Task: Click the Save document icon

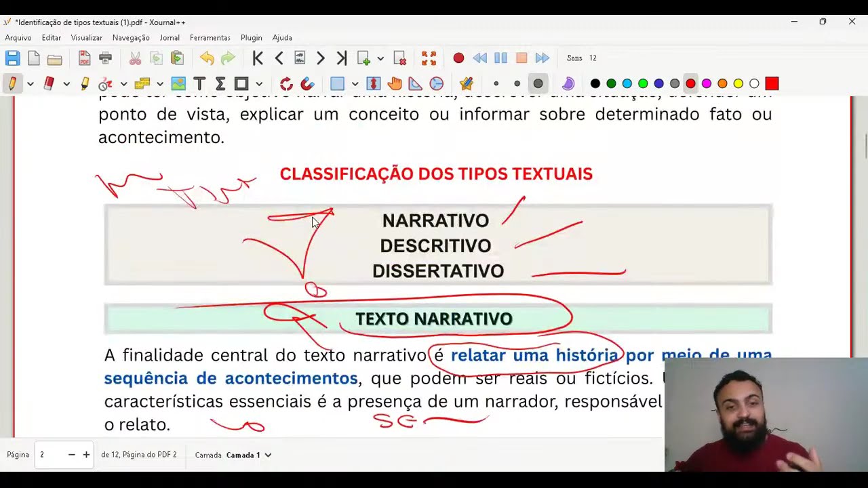Action: [12, 58]
